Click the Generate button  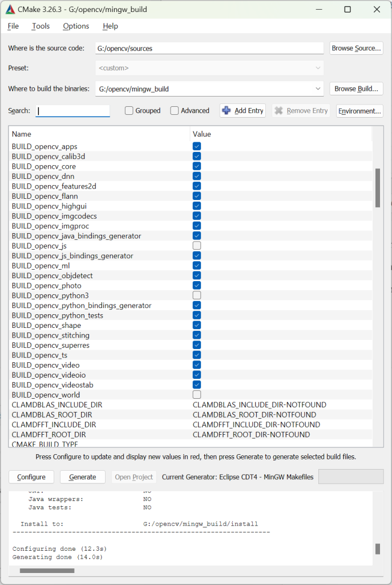pyautogui.click(x=83, y=477)
